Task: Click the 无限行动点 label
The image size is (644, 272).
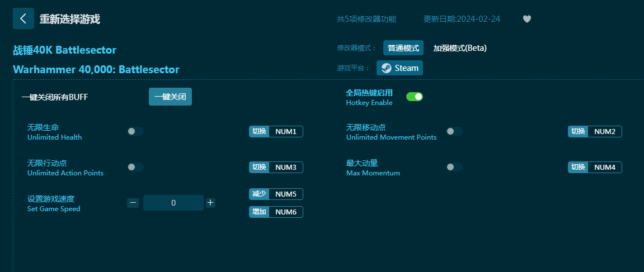Action: point(47,163)
